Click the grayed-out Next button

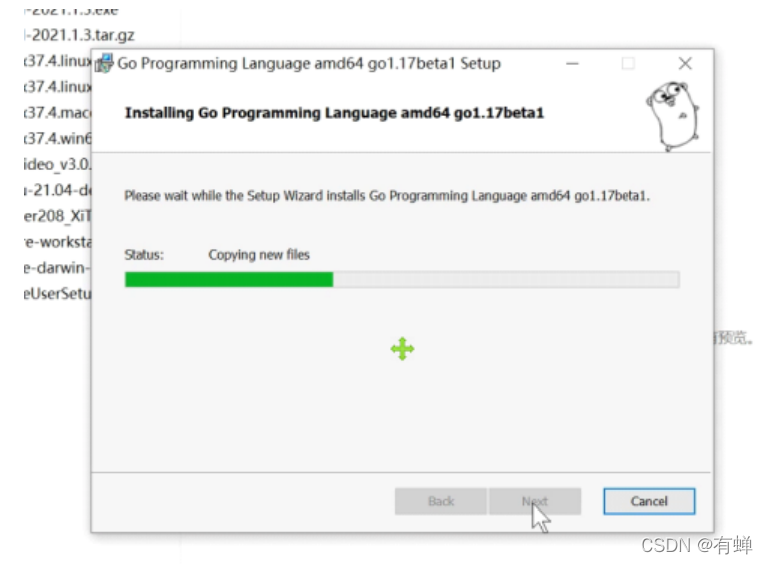click(x=535, y=501)
